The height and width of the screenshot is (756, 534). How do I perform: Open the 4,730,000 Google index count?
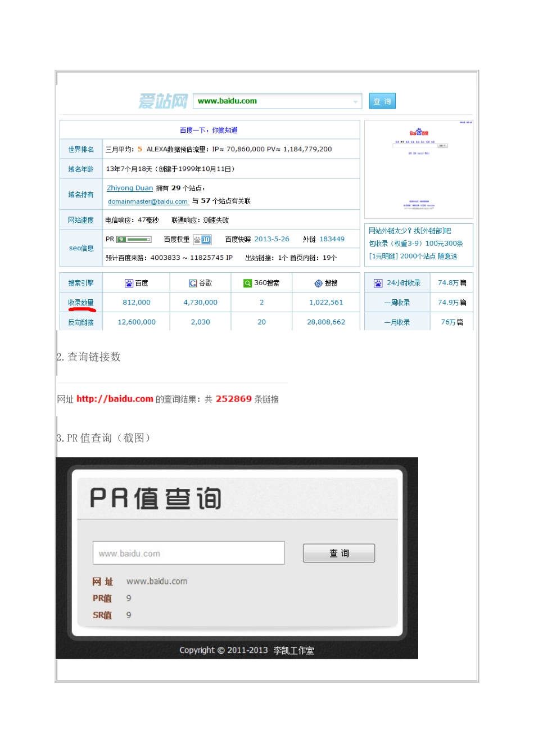[200, 302]
